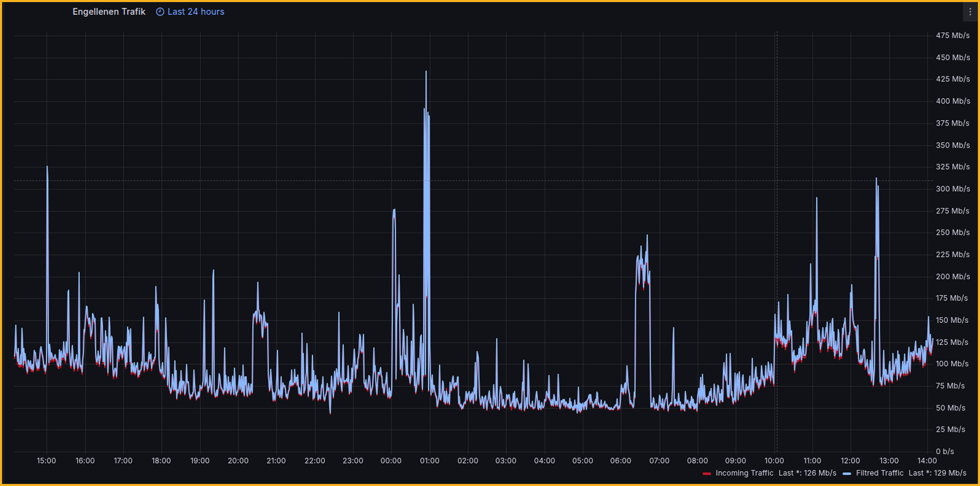
Task: Click the clock icon beside Last 24 hours
Action: (160, 12)
